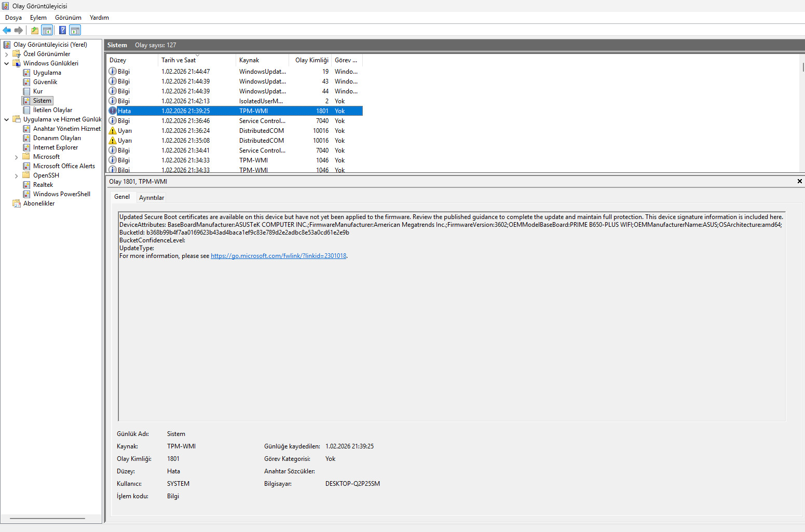The height and width of the screenshot is (532, 805).
Task: Select the Sistem log in tree
Action: click(42, 101)
